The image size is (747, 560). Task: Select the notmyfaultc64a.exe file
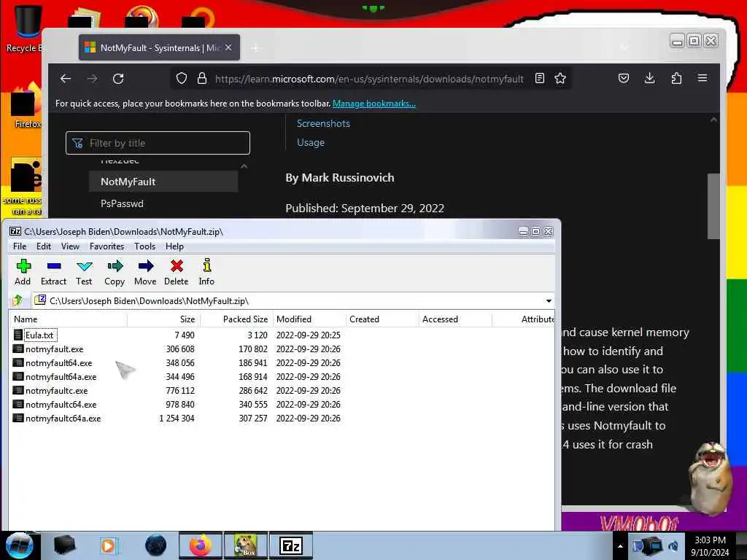[x=63, y=418]
